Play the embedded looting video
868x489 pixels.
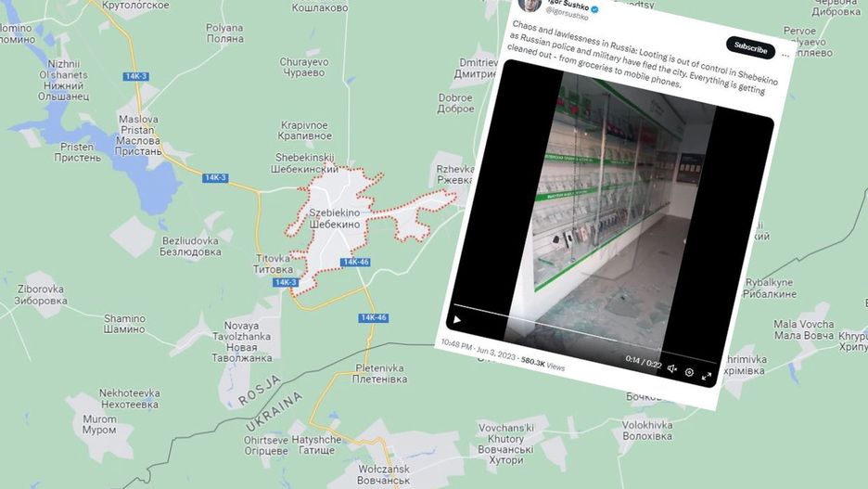click(457, 319)
